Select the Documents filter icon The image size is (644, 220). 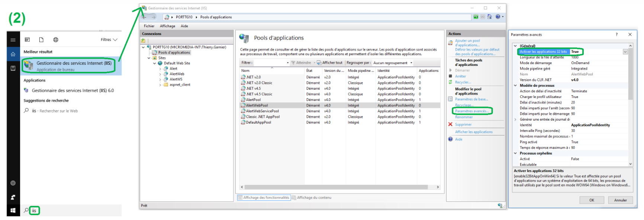(41, 40)
